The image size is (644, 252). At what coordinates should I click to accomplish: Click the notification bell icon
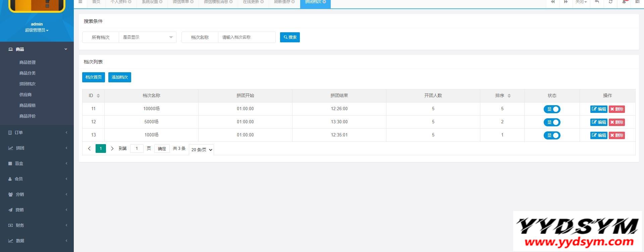624,2
